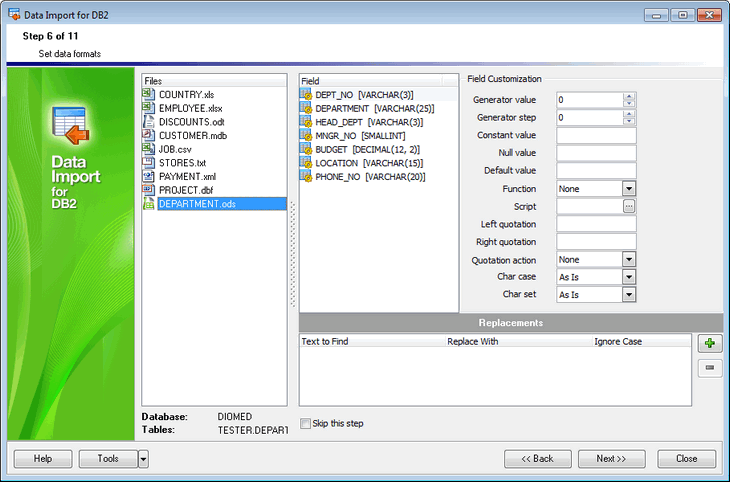This screenshot has width=730, height=482.
Task: Click the Data Import app icon in title bar
Action: coord(14,15)
